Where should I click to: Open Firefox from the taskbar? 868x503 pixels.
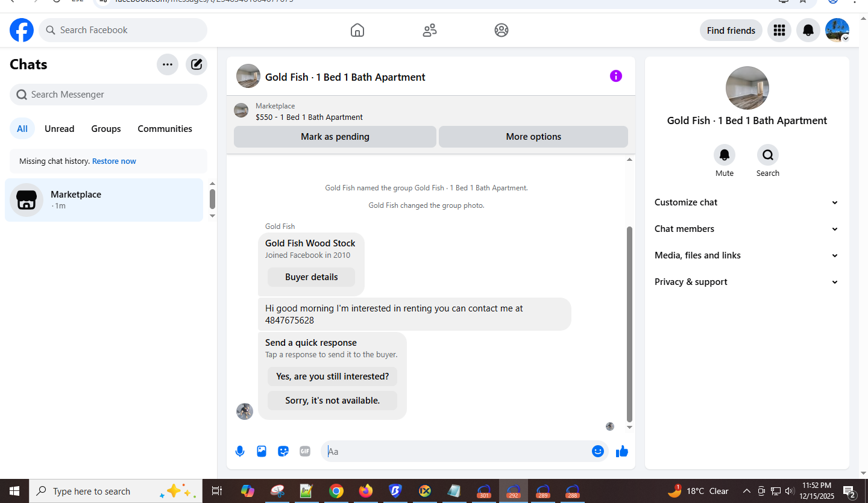tap(366, 491)
